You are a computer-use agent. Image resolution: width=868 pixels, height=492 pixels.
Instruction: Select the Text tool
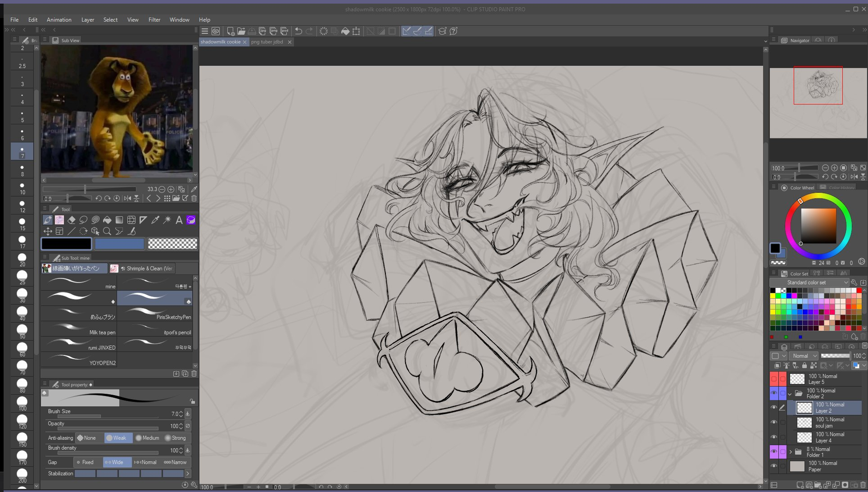179,220
